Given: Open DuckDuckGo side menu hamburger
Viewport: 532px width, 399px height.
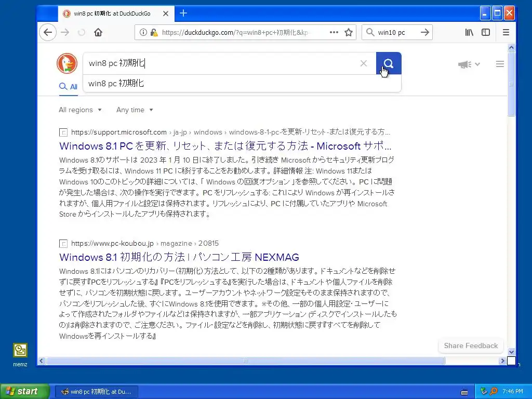Looking at the screenshot, I should tap(500, 64).
